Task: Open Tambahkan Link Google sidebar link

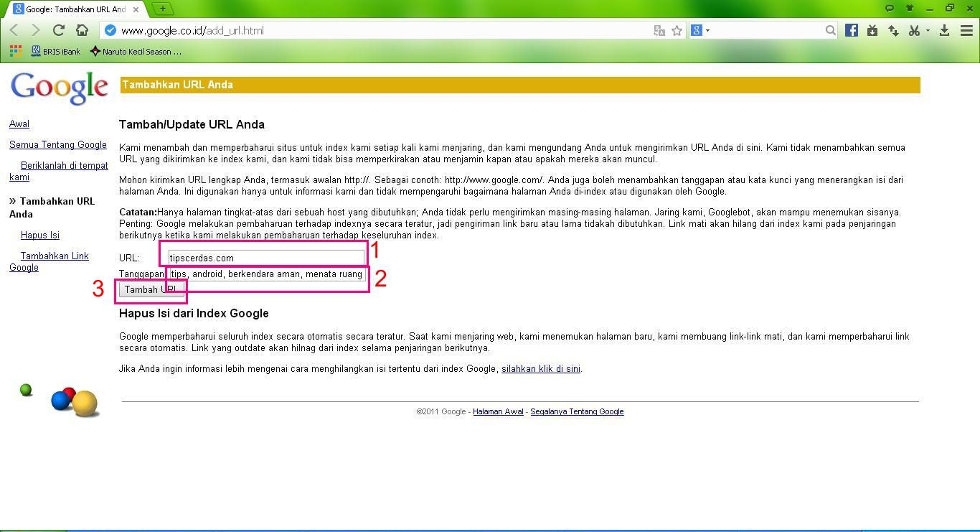Action: [49, 261]
